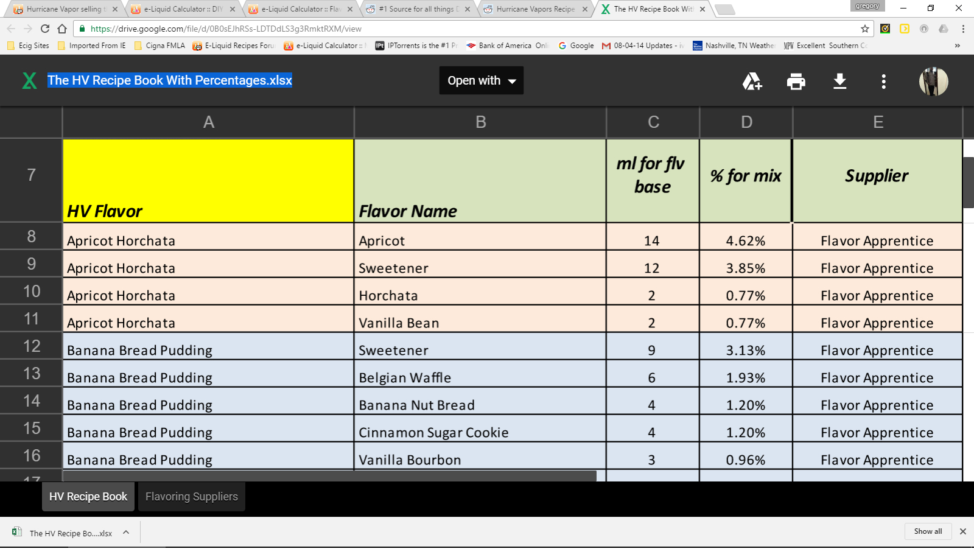Select the Flavor Name header cell
The height and width of the screenshot is (560, 974).
(x=480, y=181)
